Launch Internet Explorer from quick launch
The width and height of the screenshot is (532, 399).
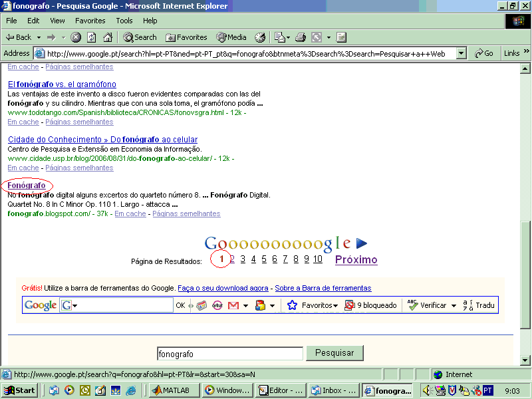coord(131,390)
